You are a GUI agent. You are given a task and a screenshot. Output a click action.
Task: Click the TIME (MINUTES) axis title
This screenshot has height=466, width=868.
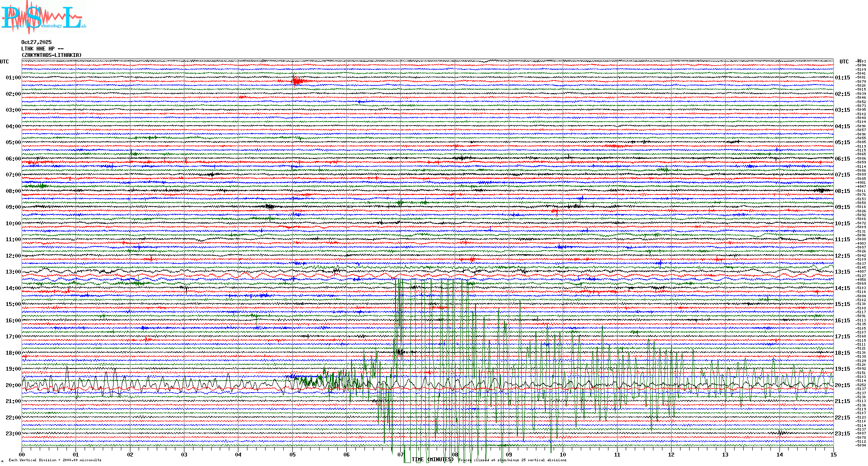(x=432, y=460)
